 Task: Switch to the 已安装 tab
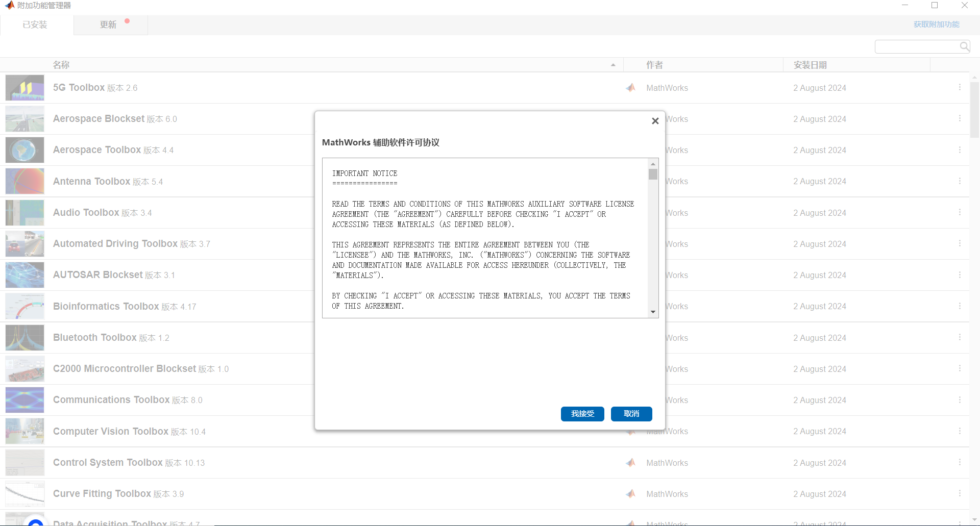[35, 24]
